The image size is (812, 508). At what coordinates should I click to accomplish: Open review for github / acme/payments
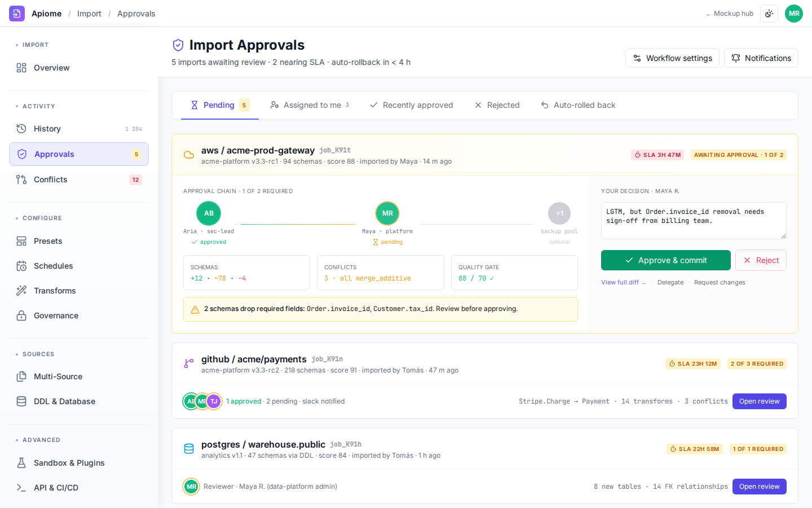click(760, 401)
